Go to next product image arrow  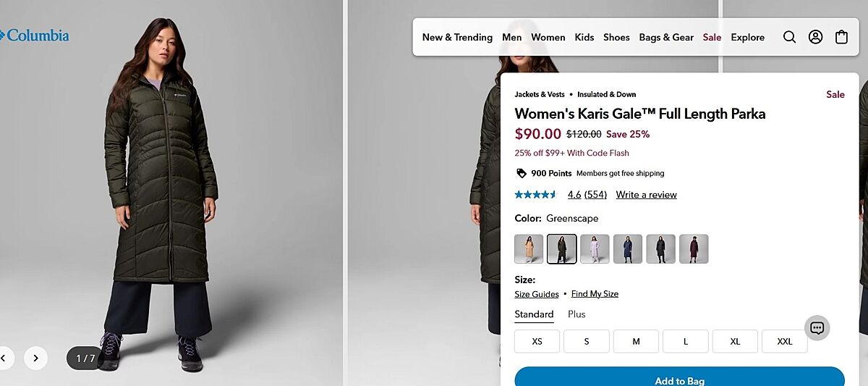tap(35, 357)
